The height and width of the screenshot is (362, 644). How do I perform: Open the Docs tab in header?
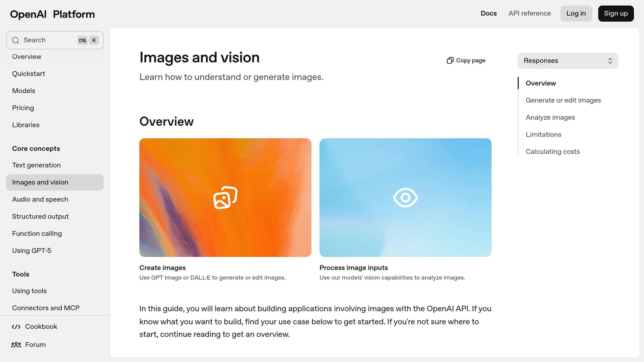point(489,14)
